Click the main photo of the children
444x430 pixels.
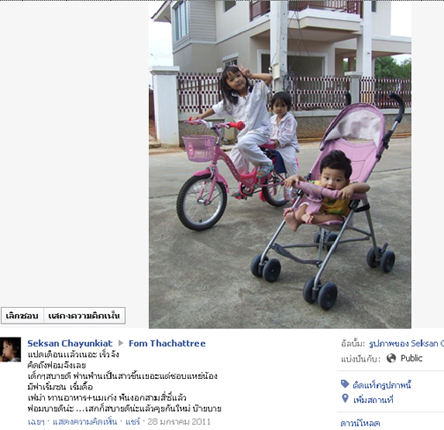click(280, 164)
